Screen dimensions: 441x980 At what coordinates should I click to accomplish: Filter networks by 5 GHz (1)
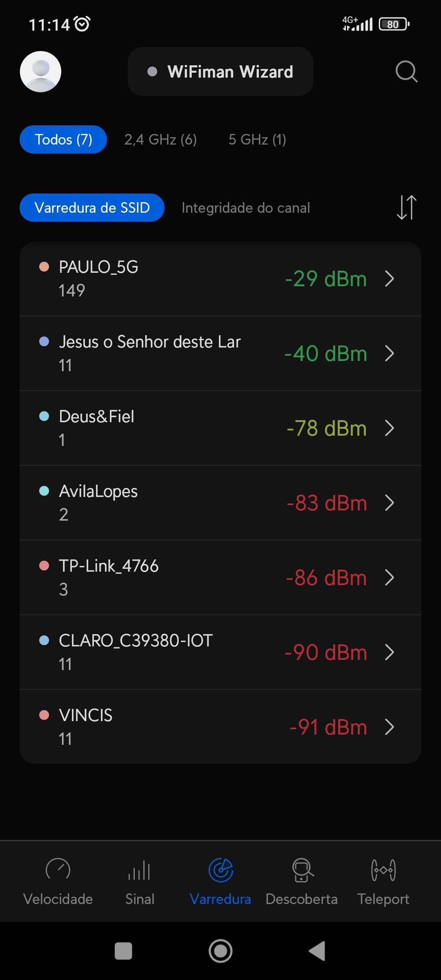(257, 140)
